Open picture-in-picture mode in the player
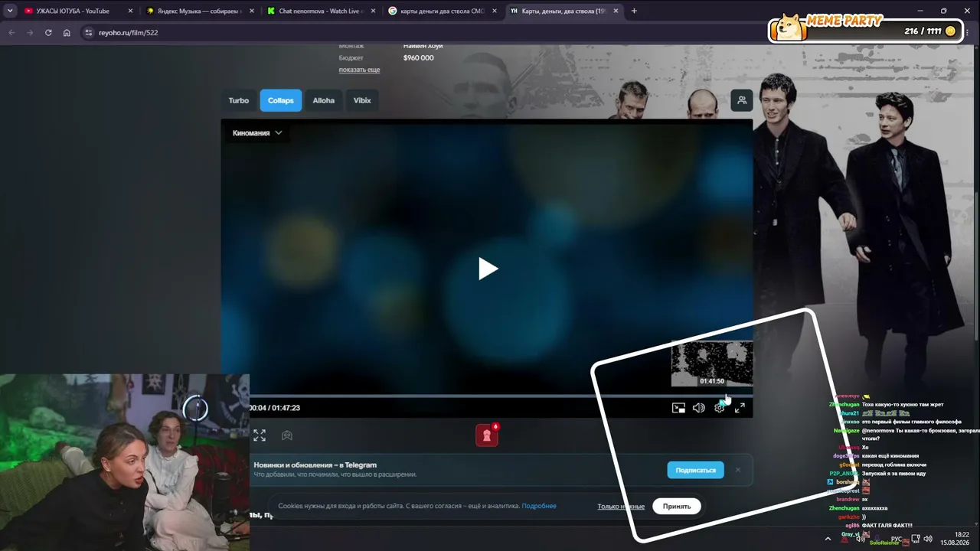Screen dimensions: 980x551 coord(678,408)
